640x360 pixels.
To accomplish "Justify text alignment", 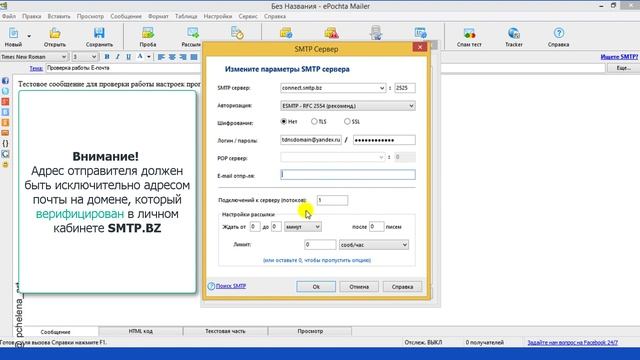I will pos(194,57).
